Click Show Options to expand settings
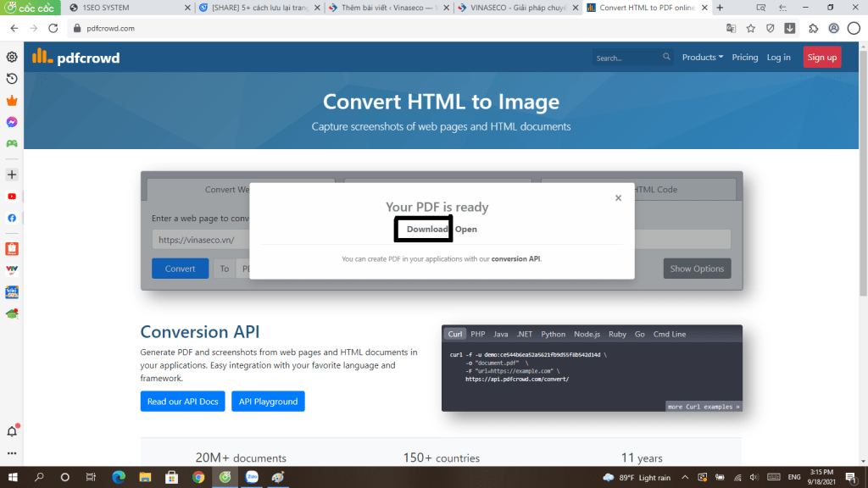This screenshot has width=868, height=488. coord(697,269)
